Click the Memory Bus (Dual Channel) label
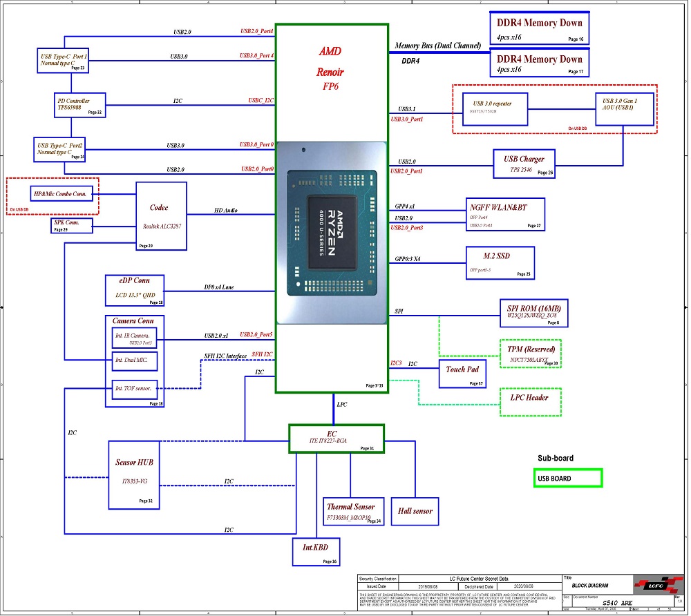Viewport: 691px width, 616px height. [439, 46]
